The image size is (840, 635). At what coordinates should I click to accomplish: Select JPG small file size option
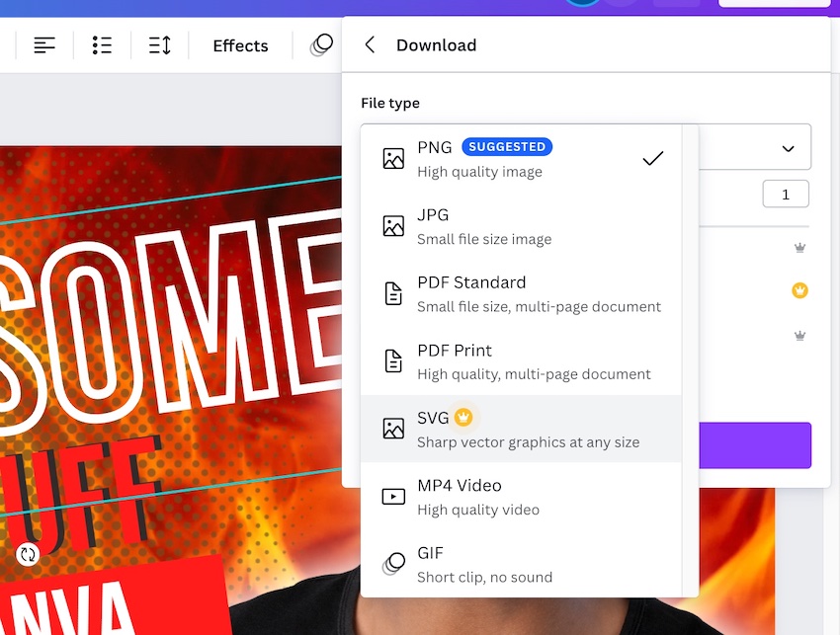521,226
